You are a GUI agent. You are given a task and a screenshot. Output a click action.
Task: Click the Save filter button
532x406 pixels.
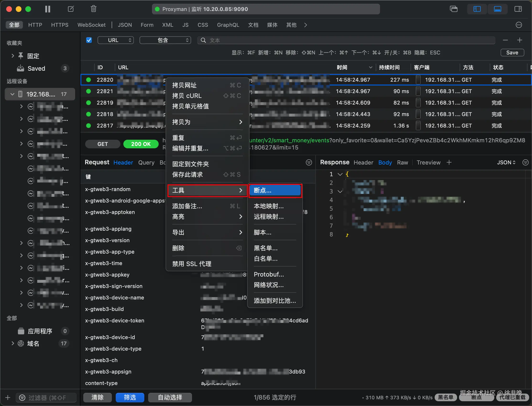pos(512,53)
